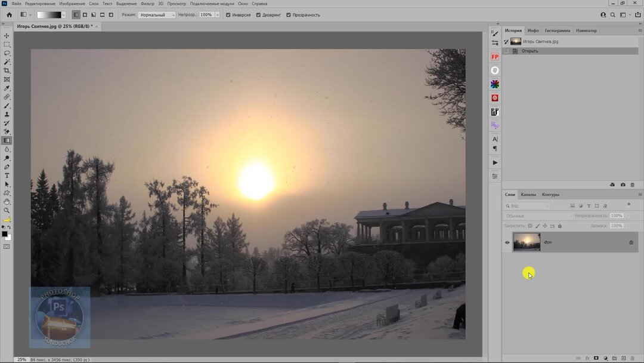Open the workspace switcher dropdown
This screenshot has width=644, height=363.
tap(625, 15)
